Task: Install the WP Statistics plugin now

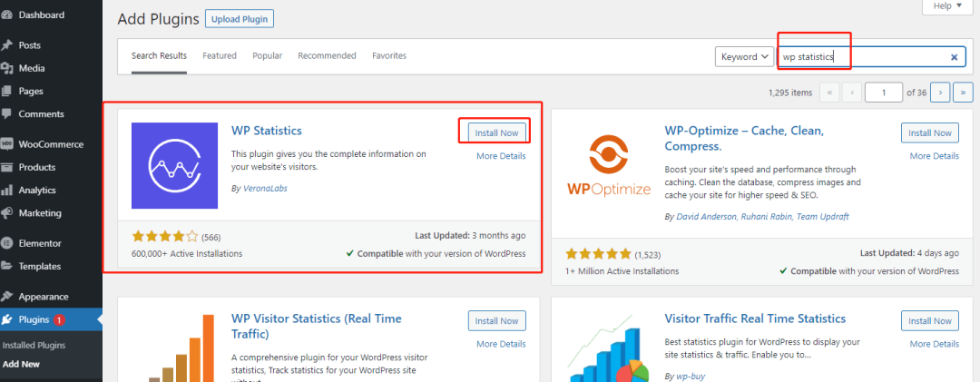Action: coord(496,132)
